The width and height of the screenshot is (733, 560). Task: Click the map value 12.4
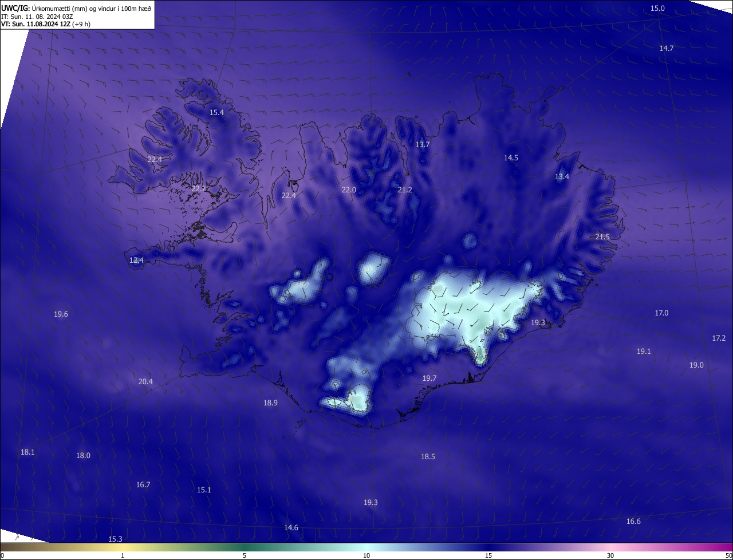136,261
